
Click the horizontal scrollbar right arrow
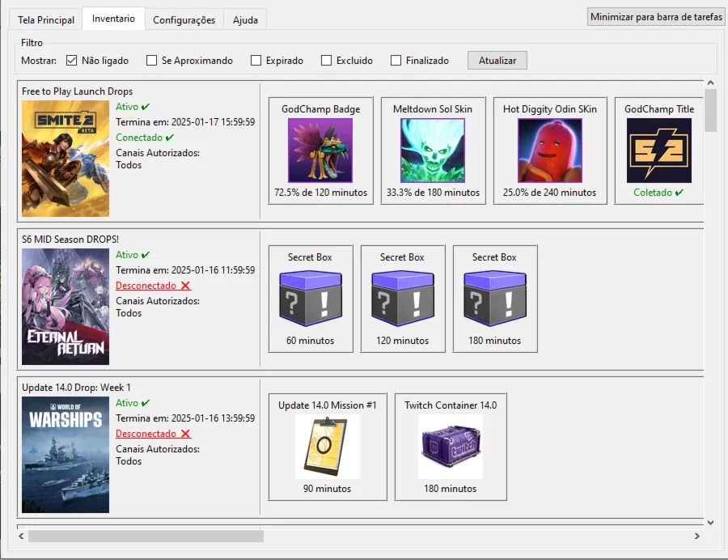(x=697, y=536)
